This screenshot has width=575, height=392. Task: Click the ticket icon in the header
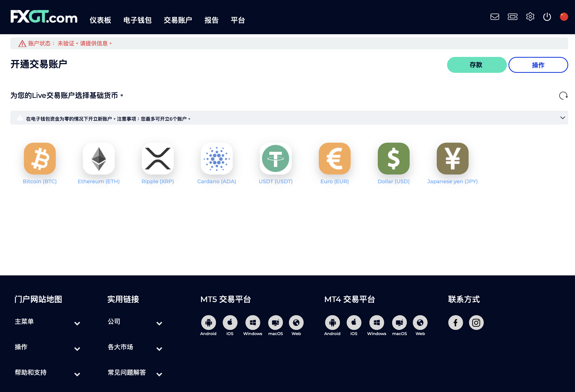[x=512, y=17]
